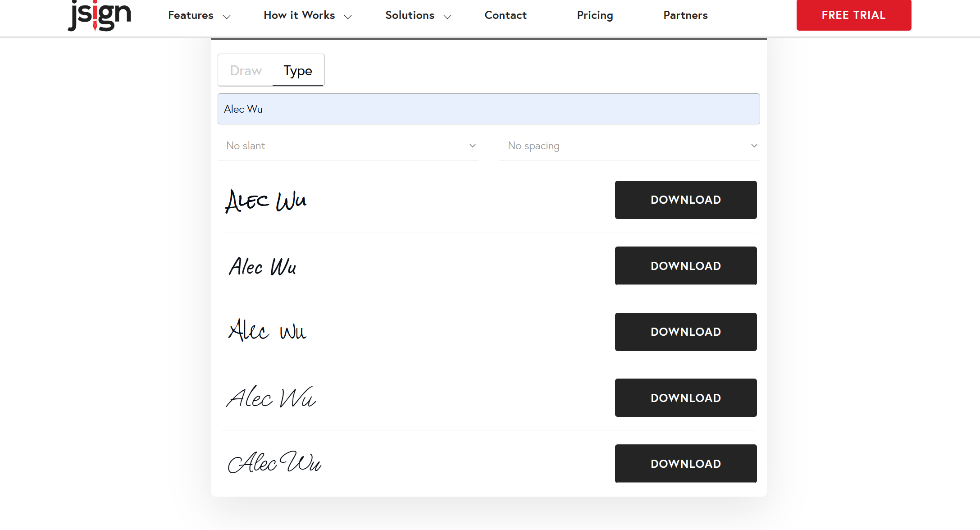
Task: Download the fifth cursive signature
Action: [x=685, y=464]
